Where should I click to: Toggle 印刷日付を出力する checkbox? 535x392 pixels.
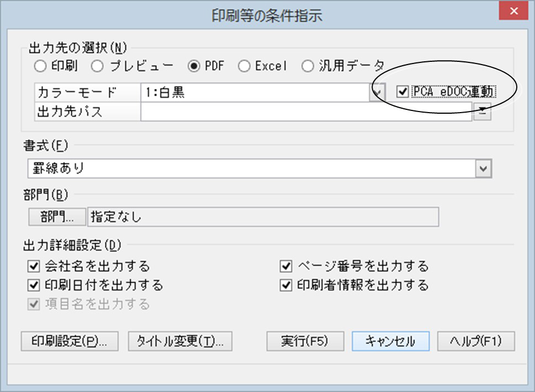pos(34,285)
